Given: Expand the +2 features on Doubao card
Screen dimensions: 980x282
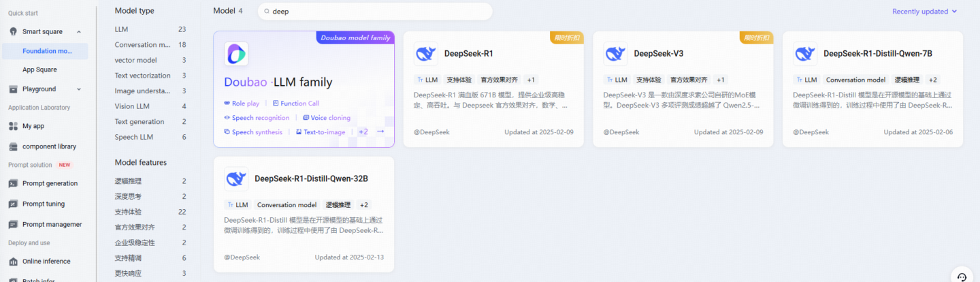Looking at the screenshot, I should tap(363, 132).
